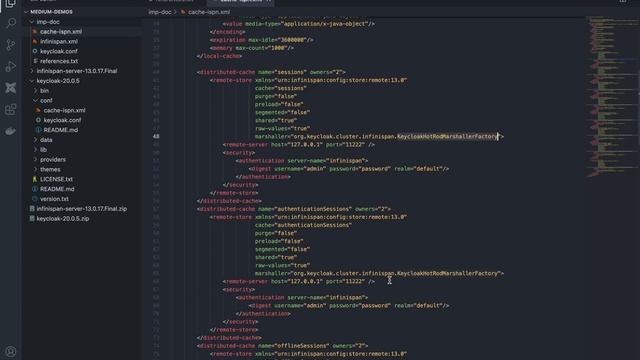Open the Source Control view
Image resolution: width=640 pixels, height=360 pixels.
pyautogui.click(x=11, y=45)
